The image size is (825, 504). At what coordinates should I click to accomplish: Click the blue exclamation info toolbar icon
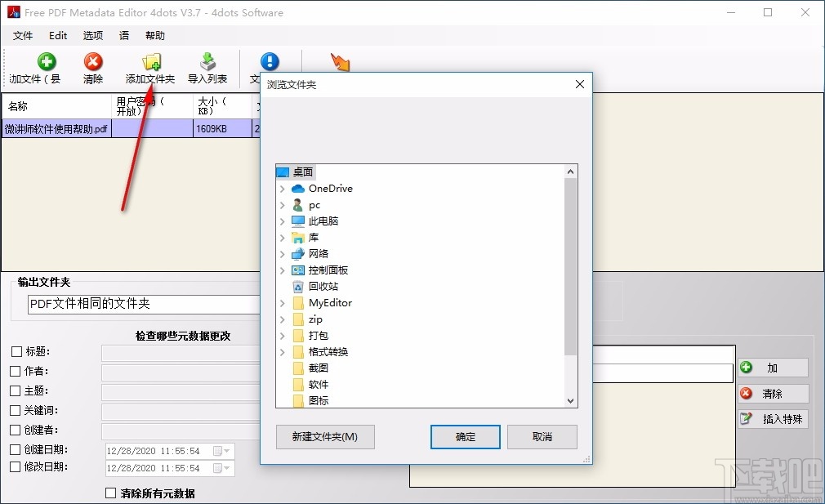click(x=270, y=62)
